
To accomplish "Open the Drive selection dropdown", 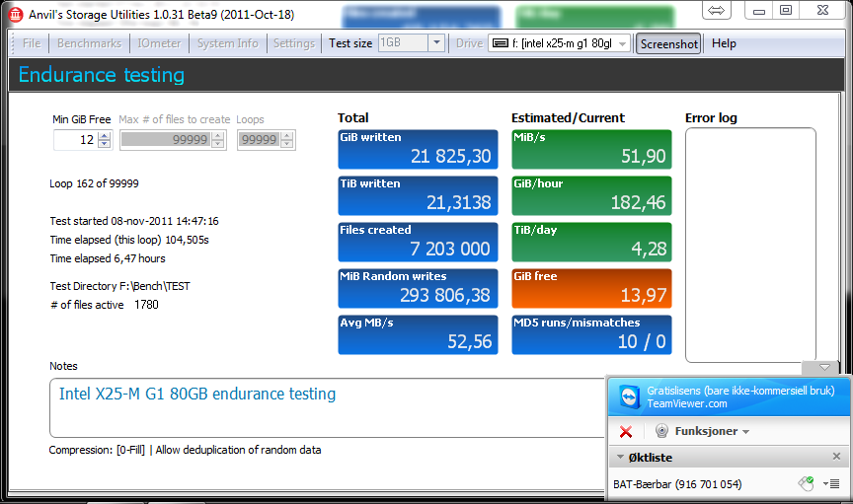I will coord(623,44).
